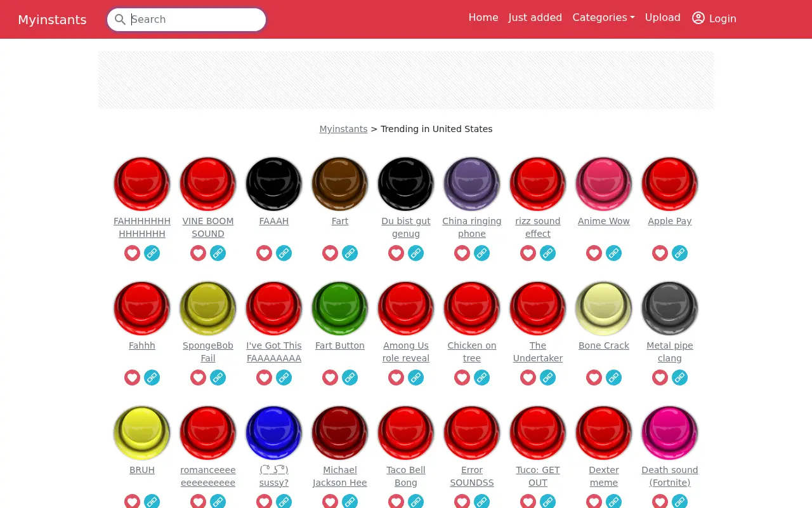Open the Taco Bell Bong sound link
Image resolution: width=812 pixels, height=508 pixels.
tap(406, 476)
